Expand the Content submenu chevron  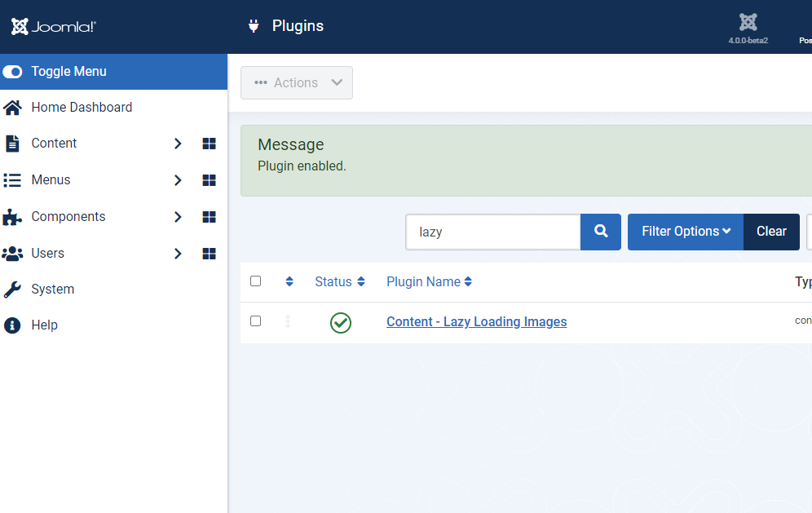tap(178, 144)
